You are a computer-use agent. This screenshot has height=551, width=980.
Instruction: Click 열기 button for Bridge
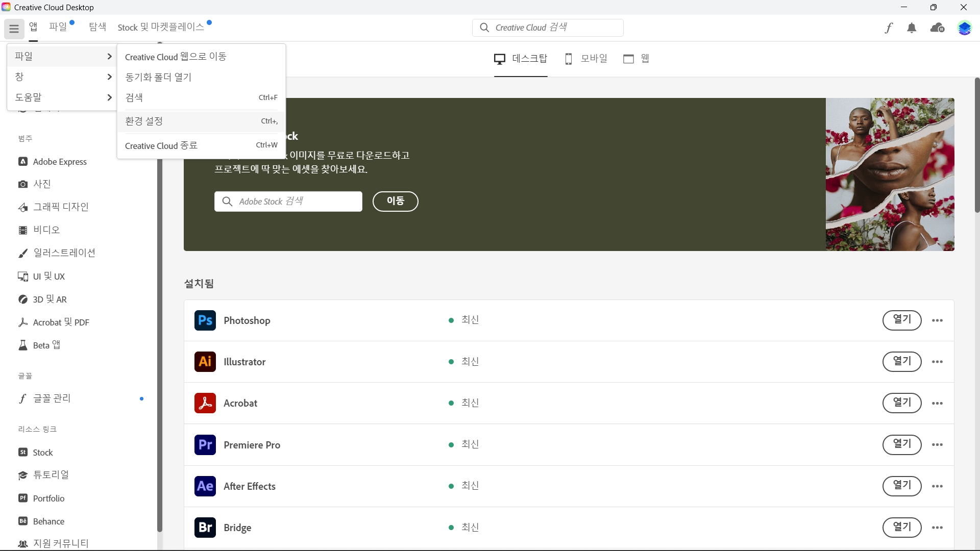(x=902, y=528)
